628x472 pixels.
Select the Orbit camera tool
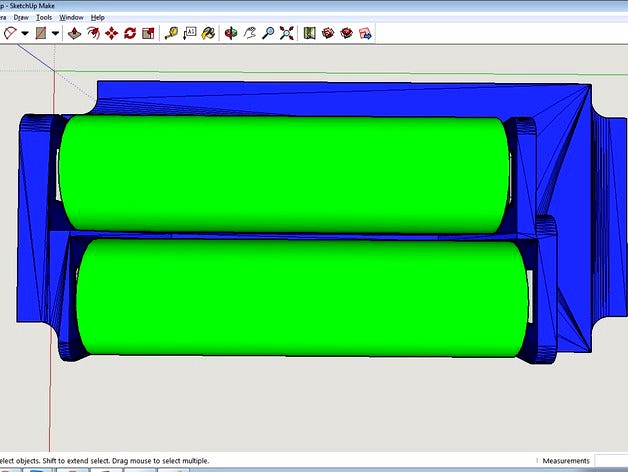[232, 33]
